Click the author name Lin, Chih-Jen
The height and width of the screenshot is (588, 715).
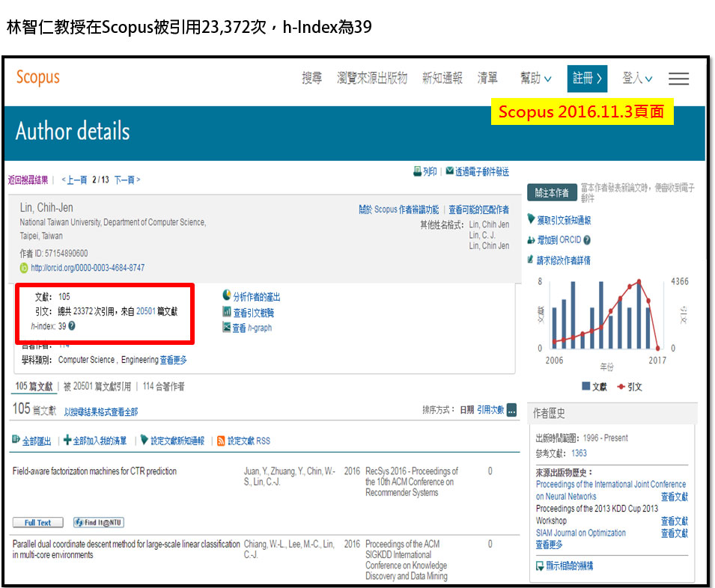tap(46, 208)
